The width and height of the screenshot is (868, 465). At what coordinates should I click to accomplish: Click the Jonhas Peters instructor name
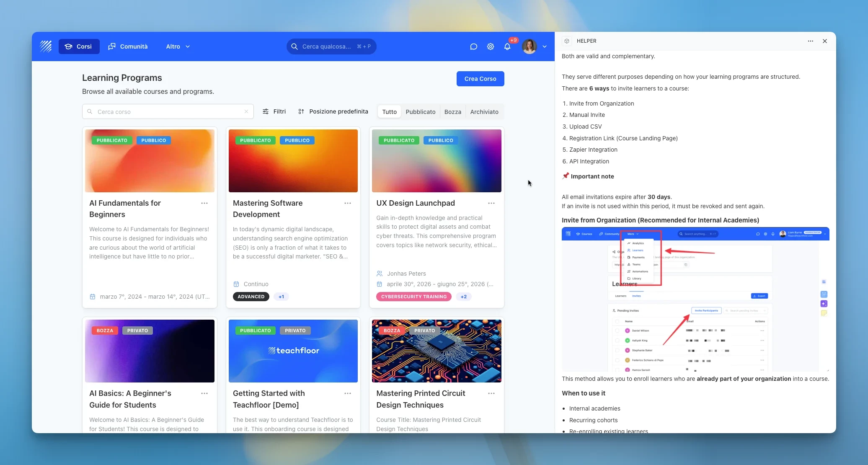(x=406, y=274)
